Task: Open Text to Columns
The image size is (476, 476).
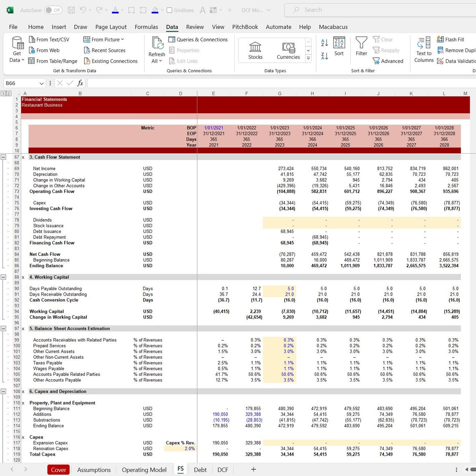Action: click(423, 50)
